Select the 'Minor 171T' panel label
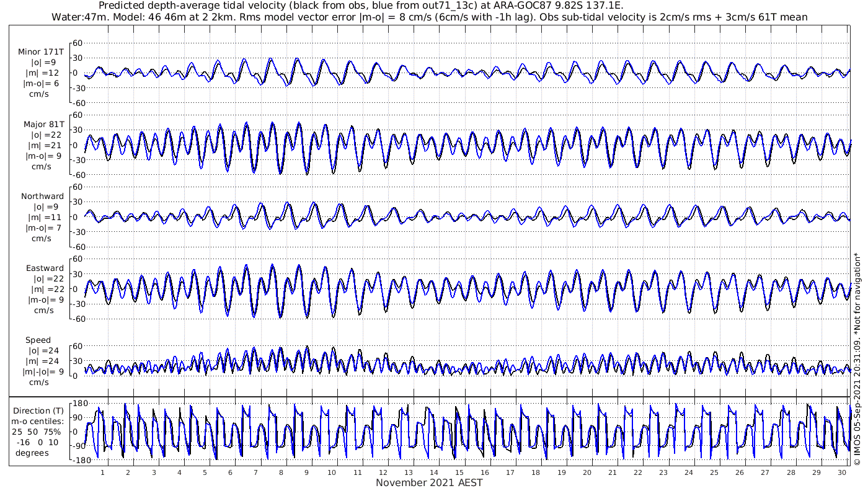 pyautogui.click(x=41, y=52)
